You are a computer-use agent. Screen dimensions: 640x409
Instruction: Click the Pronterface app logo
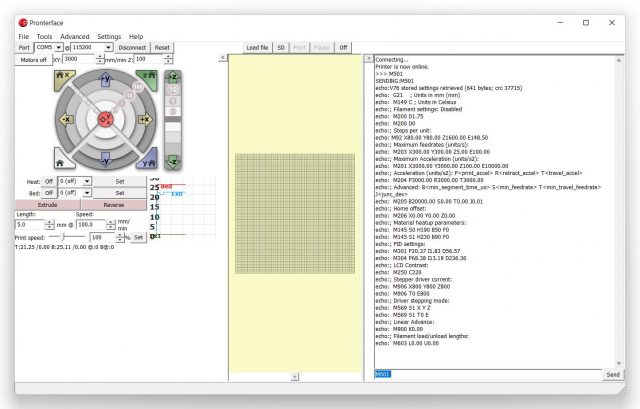[x=23, y=23]
